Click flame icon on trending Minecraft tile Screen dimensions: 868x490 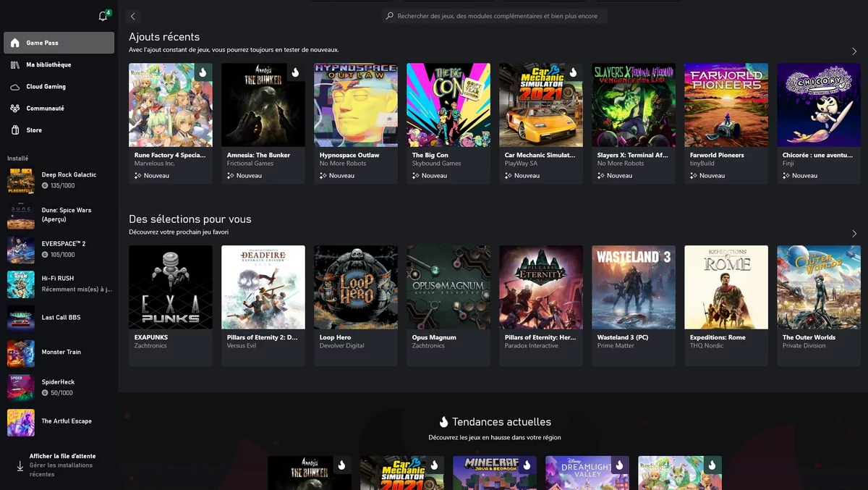[x=527, y=465]
